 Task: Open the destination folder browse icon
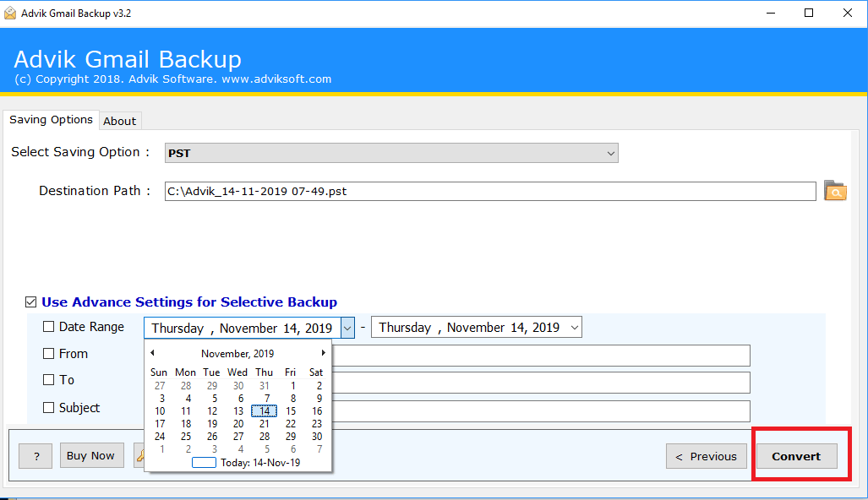pos(835,191)
